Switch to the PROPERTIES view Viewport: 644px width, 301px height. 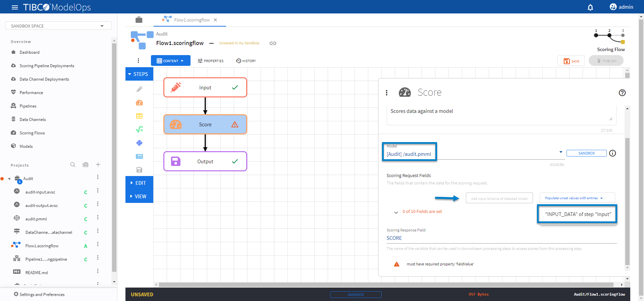click(211, 61)
